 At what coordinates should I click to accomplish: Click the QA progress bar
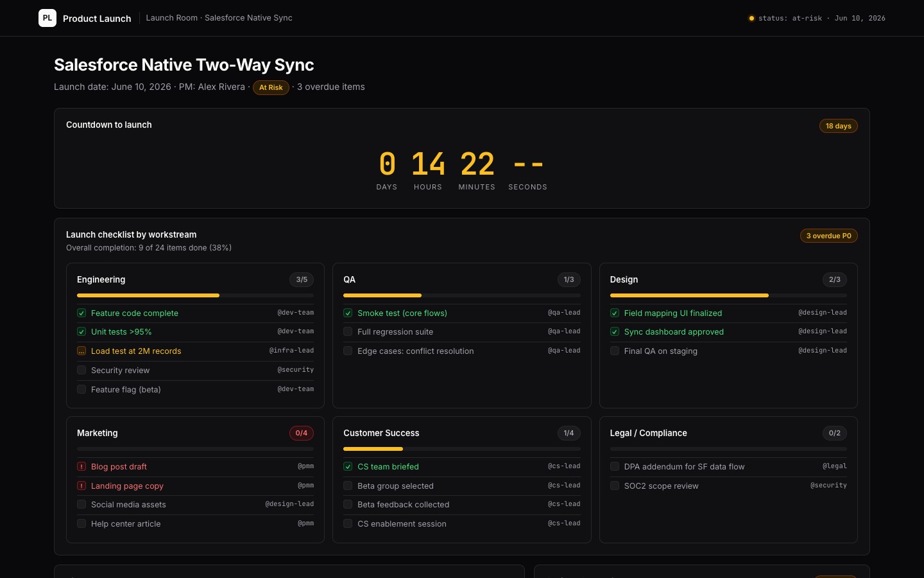pos(462,295)
